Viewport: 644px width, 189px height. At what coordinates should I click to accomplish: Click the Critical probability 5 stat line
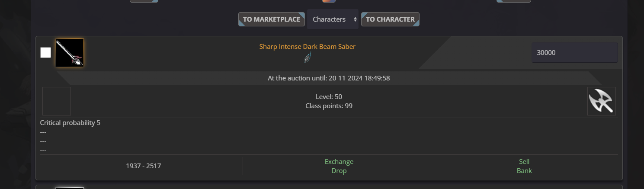point(70,123)
